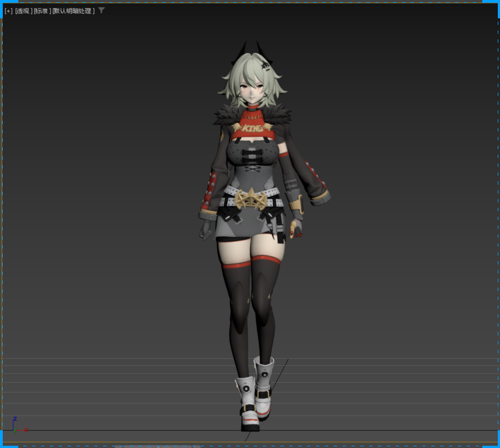Select the KING lettering on the chest

click(x=252, y=128)
